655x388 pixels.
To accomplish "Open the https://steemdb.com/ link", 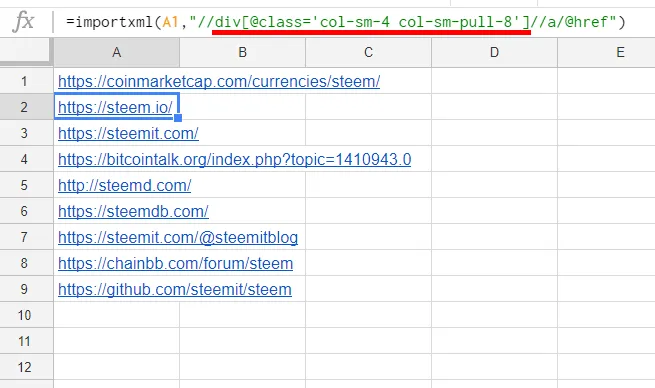I will pos(133,211).
